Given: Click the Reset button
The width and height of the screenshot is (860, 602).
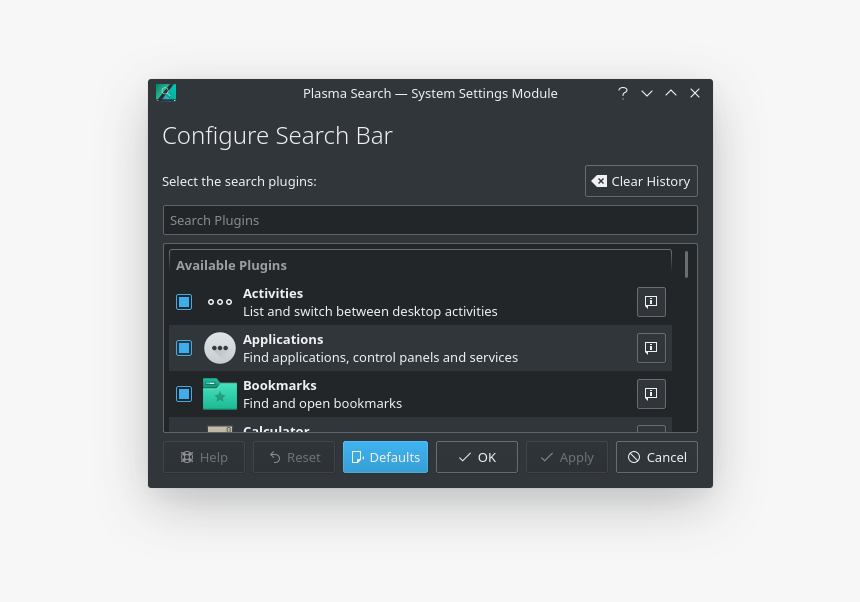Looking at the screenshot, I should click(293, 457).
